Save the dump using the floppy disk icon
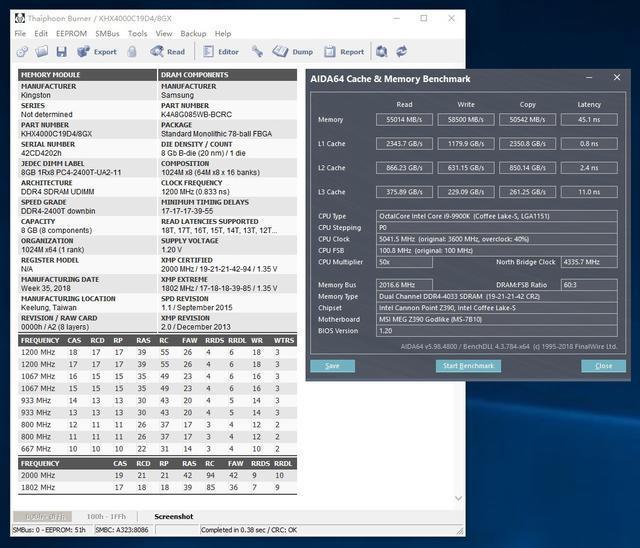This screenshot has width=640, height=548. pos(61,52)
